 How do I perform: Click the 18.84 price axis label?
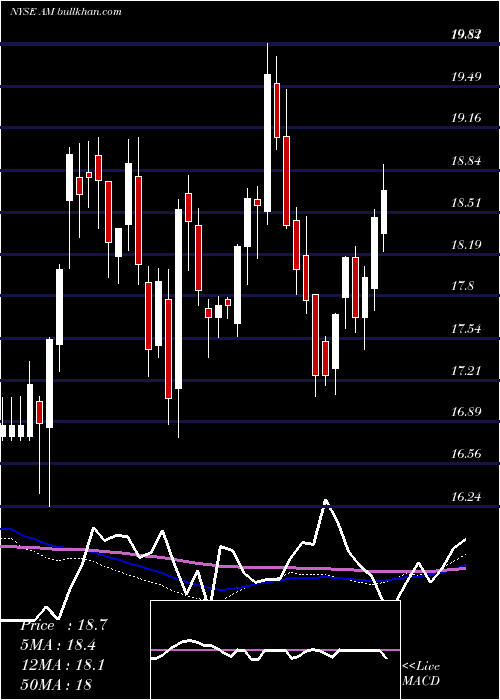466,161
